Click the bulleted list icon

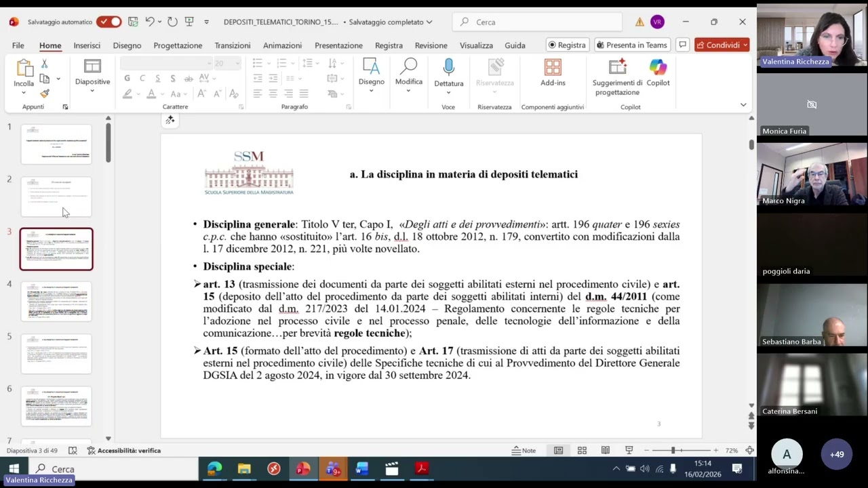tap(257, 63)
